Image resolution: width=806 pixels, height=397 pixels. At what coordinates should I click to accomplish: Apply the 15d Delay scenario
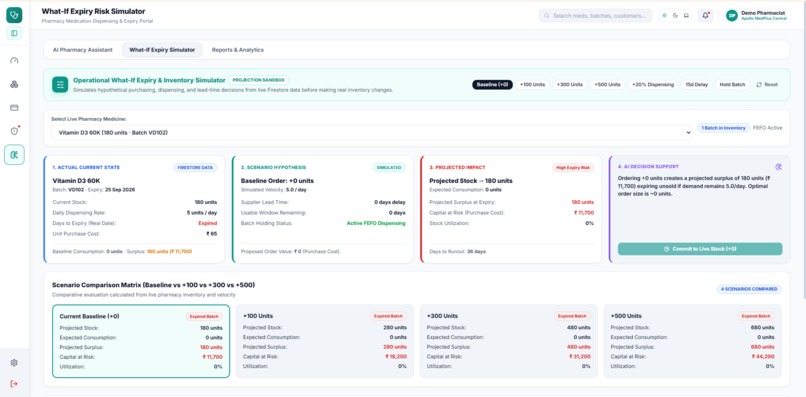[x=697, y=84]
